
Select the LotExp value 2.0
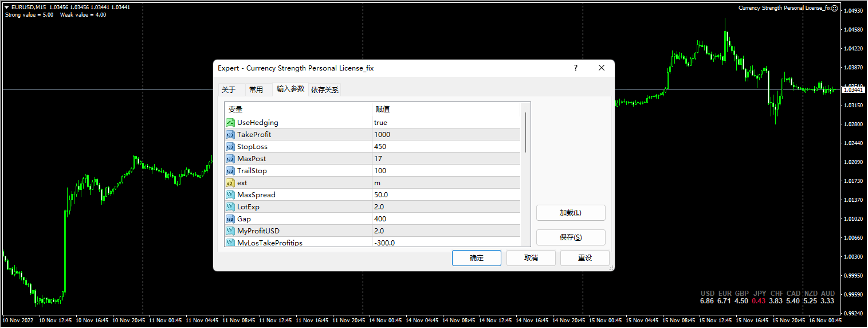click(x=379, y=207)
